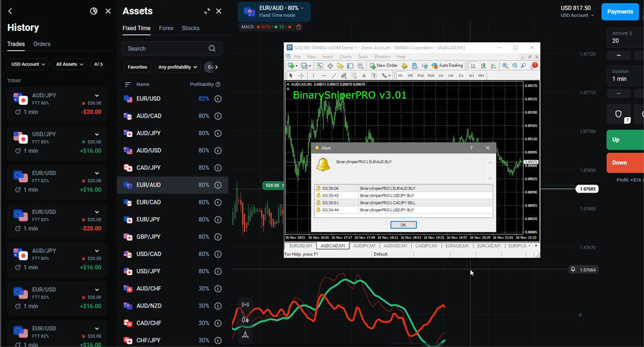The image size is (644, 347).
Task: Show info for EUR/USD asset
Action: point(218,99)
